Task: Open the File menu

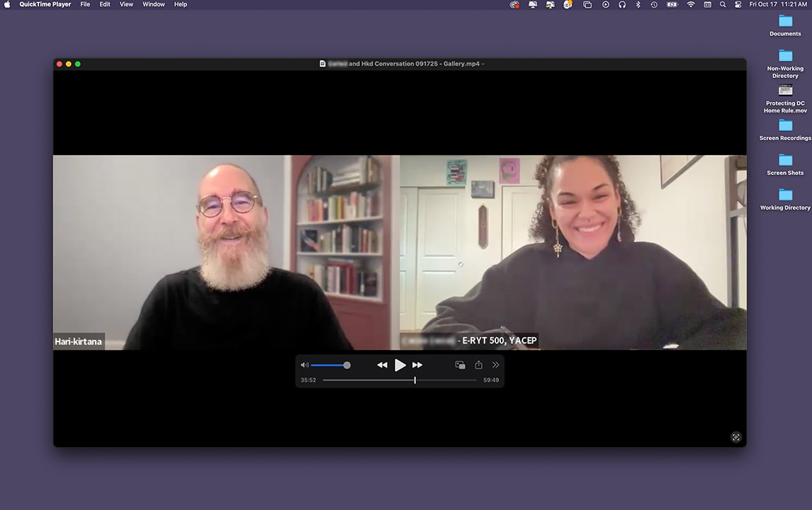Action: (x=85, y=4)
